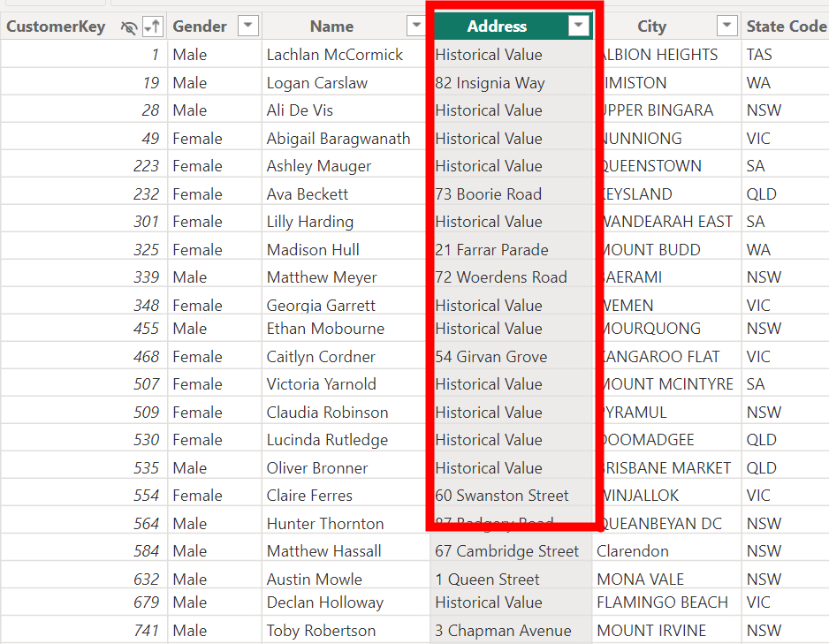
Task: Select the Madison Hull name cell
Action: 313,250
